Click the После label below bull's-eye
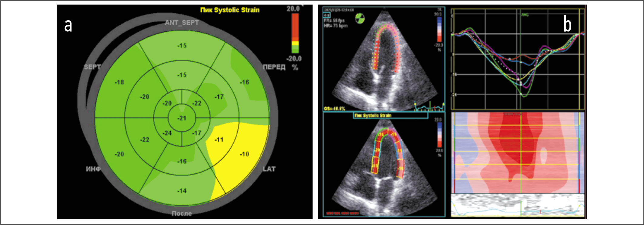The height and width of the screenshot is (225, 644). point(182,213)
